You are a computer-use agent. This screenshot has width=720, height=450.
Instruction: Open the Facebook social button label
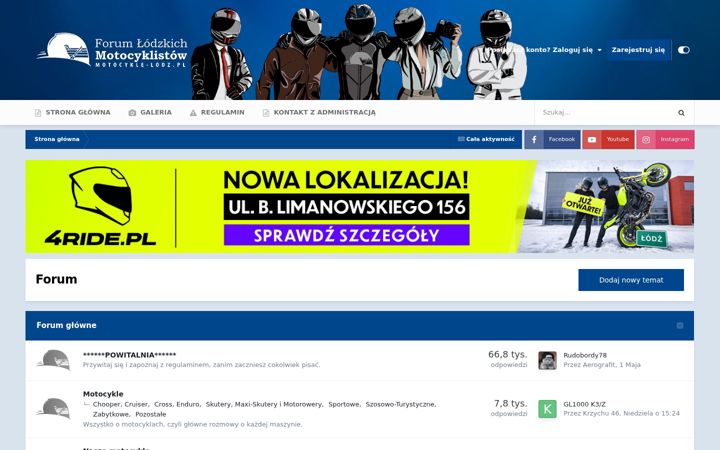[562, 139]
